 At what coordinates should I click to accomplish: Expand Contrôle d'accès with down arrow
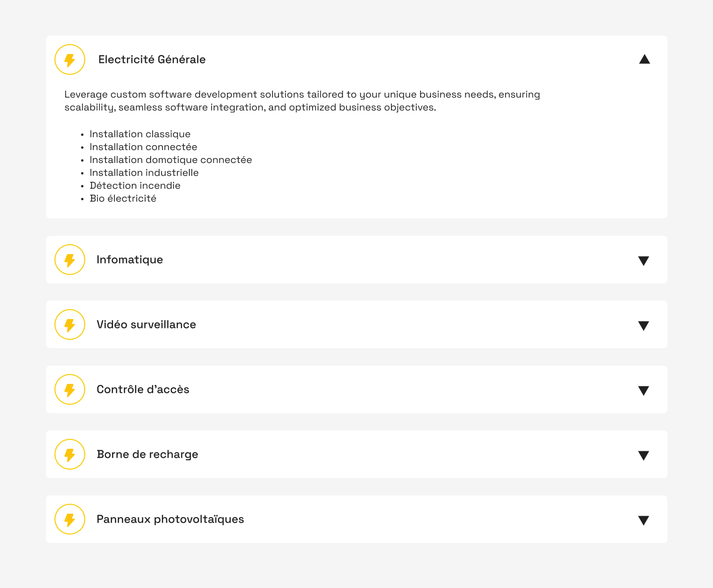643,390
